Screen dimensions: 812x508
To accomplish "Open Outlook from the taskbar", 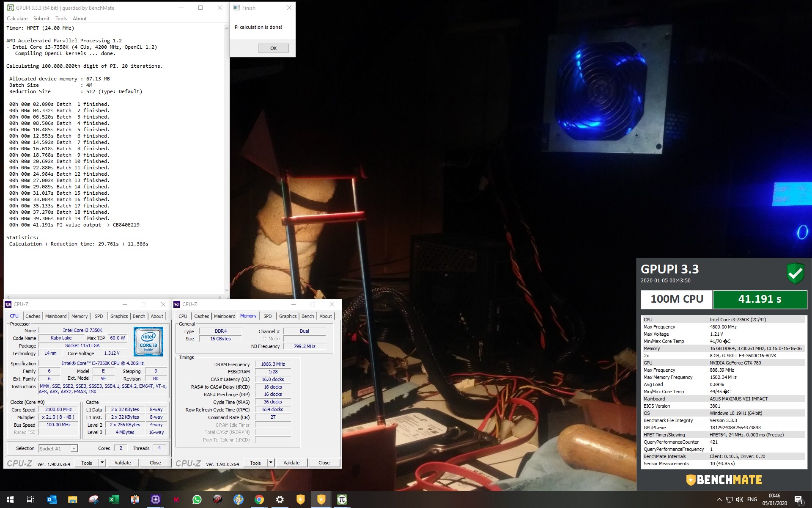I will (52, 500).
